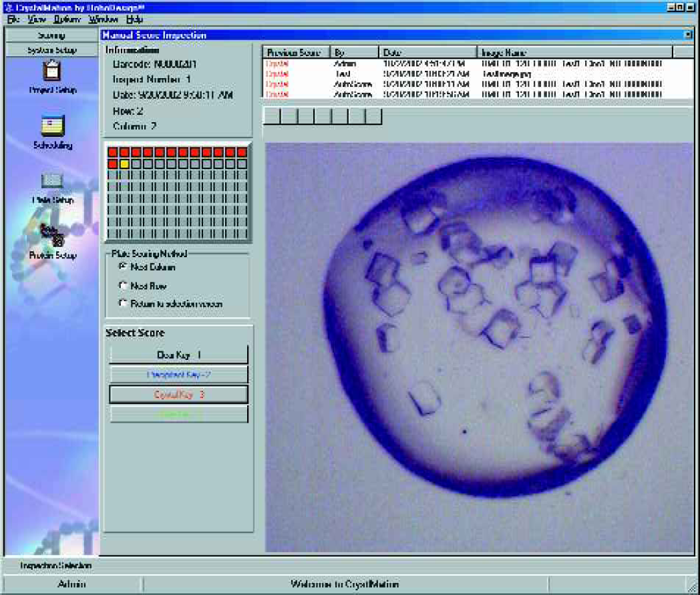This screenshot has width=700, height=595.
Task: Select the yellow highlighted well in plate grid
Action: tap(124, 164)
